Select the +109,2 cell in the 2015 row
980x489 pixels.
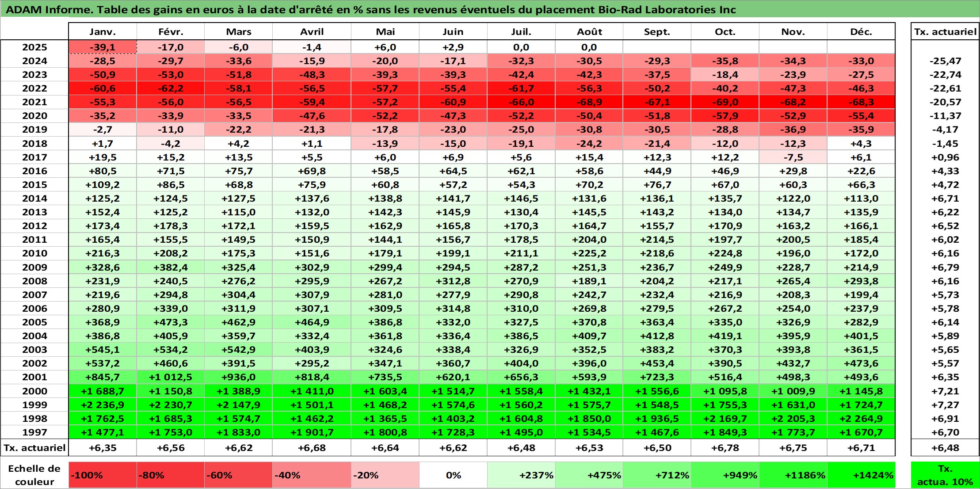103,185
